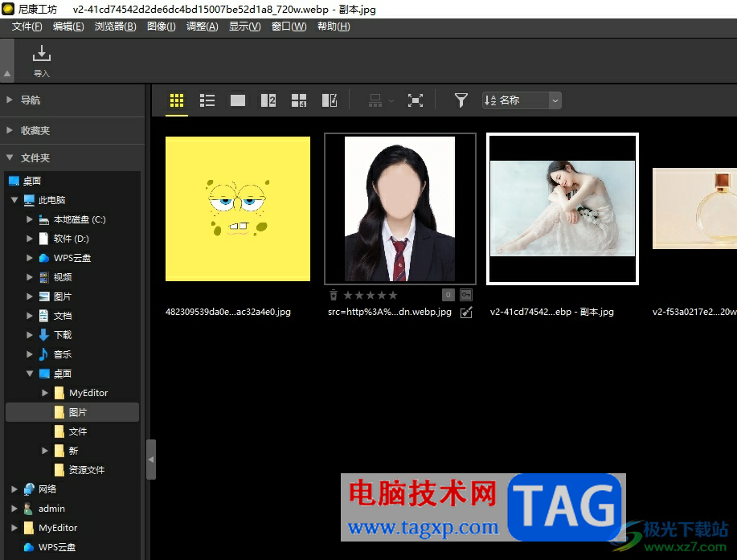Collapse the left panel via splitter handle
The width and height of the screenshot is (737, 560).
[x=151, y=460]
